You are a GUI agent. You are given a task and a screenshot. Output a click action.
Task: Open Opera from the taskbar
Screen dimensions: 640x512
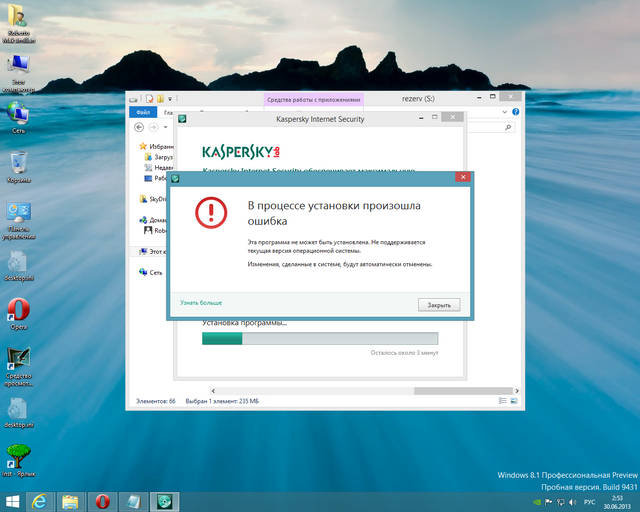click(102, 502)
